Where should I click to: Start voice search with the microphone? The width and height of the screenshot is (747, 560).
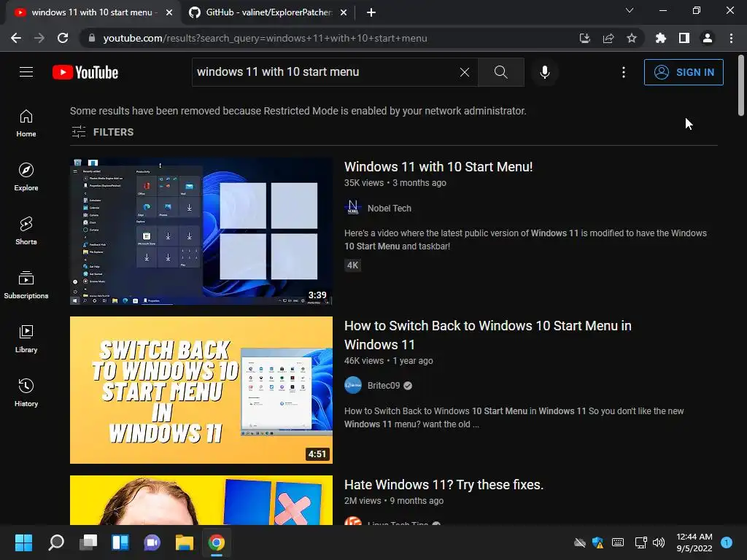pyautogui.click(x=544, y=72)
